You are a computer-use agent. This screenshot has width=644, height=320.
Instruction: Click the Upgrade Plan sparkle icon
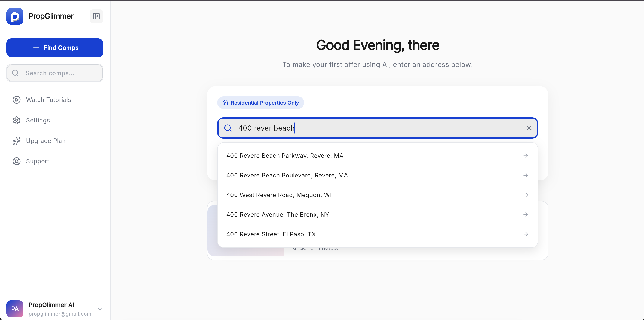(17, 141)
